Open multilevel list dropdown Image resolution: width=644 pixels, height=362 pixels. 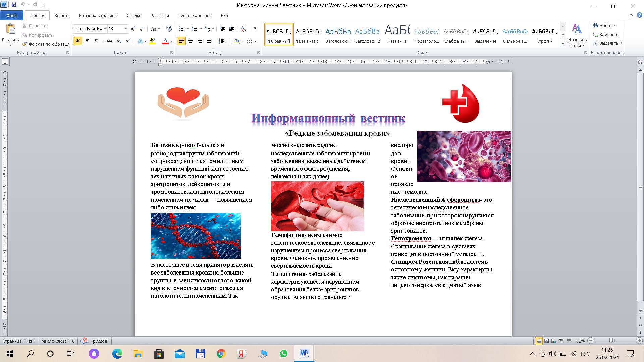coord(213,29)
